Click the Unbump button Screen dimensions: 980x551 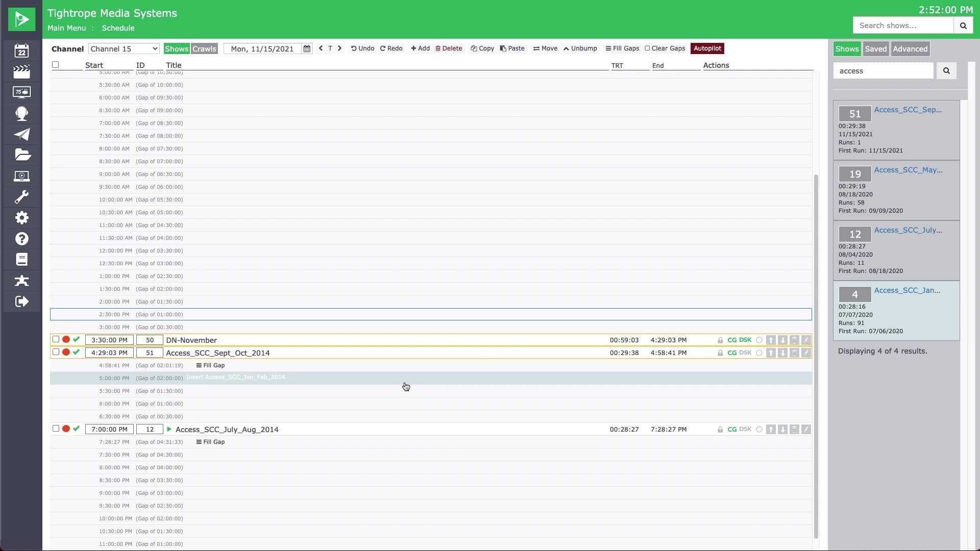point(580,48)
